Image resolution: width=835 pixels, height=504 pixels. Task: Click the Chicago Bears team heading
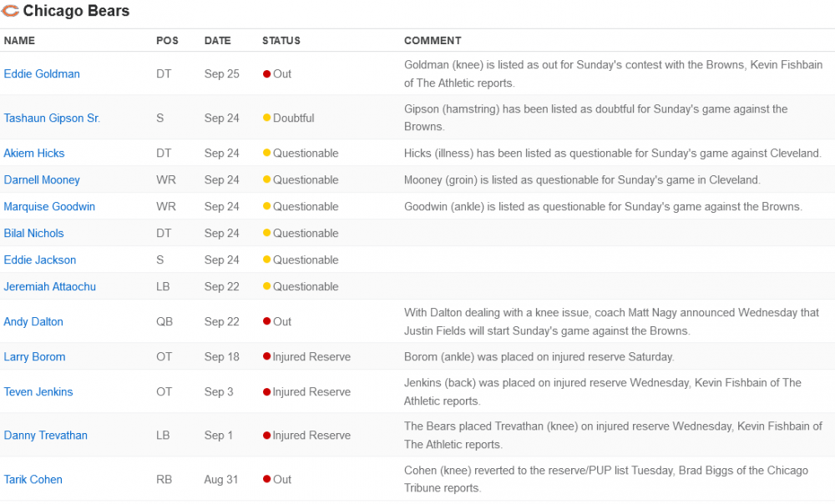click(x=76, y=11)
